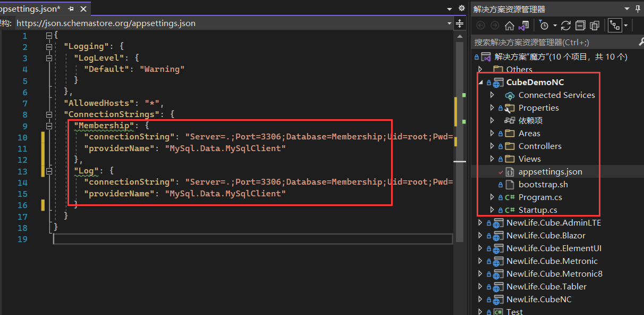Close the appsettings.json tab
Viewport: 644px width, 315px height.
click(x=82, y=9)
